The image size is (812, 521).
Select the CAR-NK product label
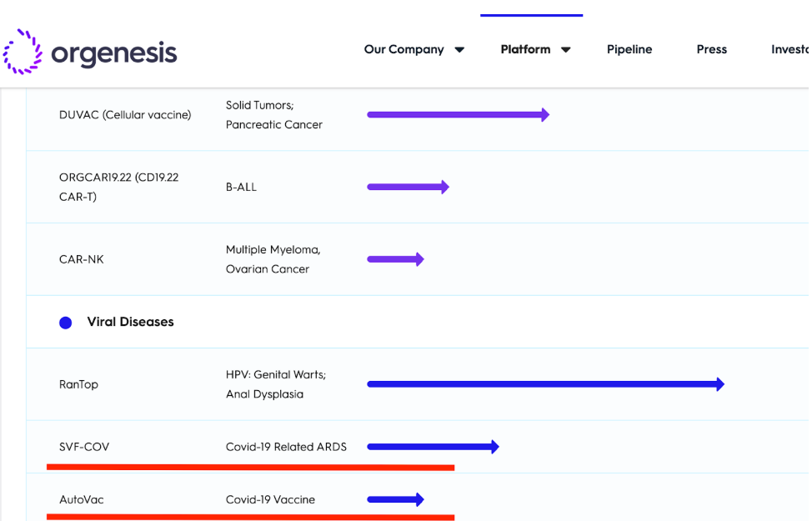click(x=82, y=259)
